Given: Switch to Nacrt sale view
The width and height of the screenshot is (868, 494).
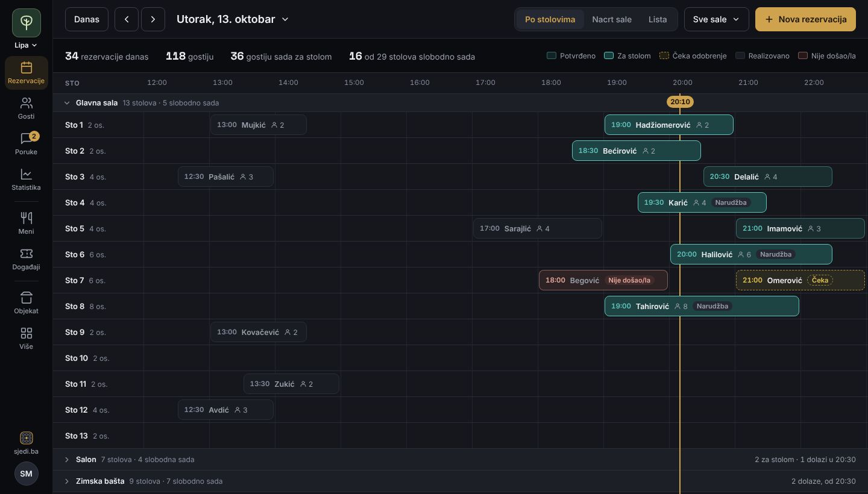Looking at the screenshot, I should coord(612,19).
